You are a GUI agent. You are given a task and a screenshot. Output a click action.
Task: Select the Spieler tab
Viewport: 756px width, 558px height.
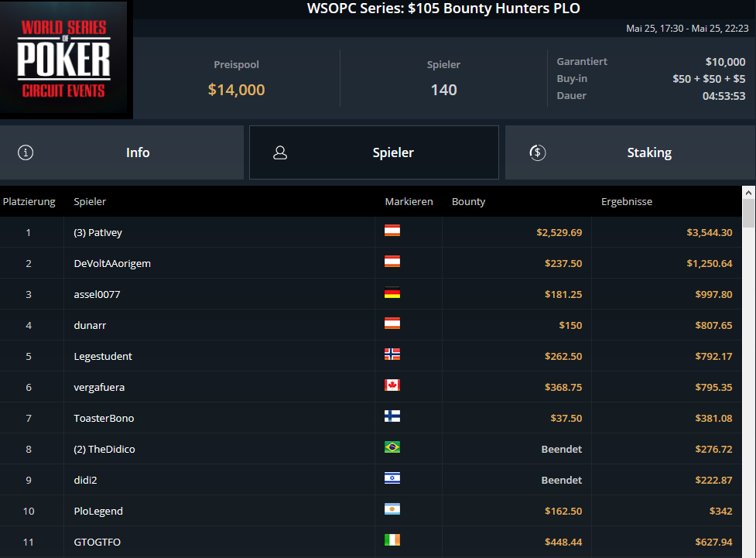[374, 152]
